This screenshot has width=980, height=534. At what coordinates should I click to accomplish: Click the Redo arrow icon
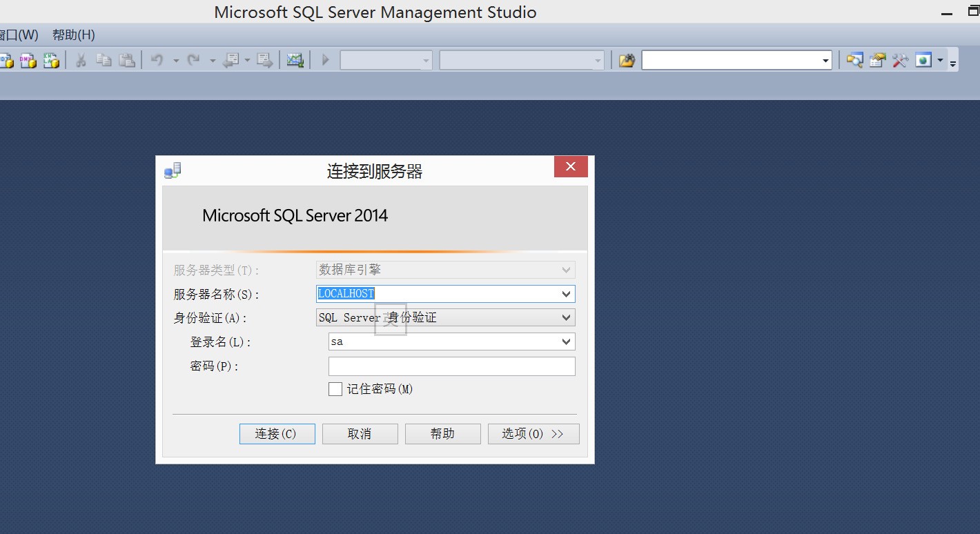pos(194,61)
